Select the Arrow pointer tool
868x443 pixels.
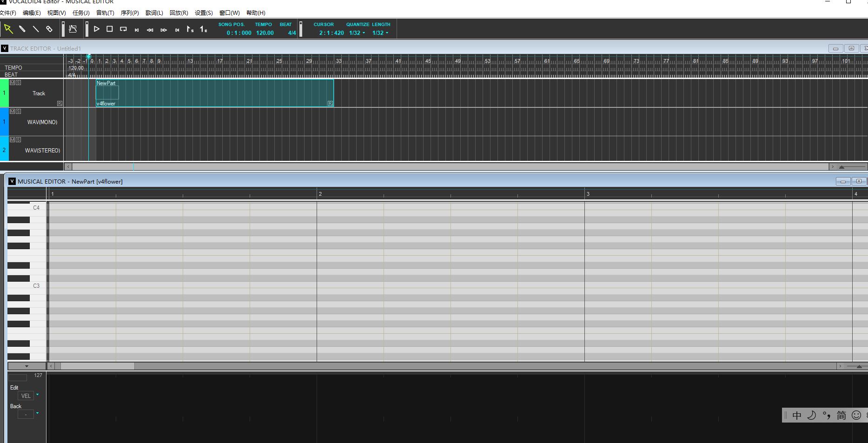pos(8,29)
